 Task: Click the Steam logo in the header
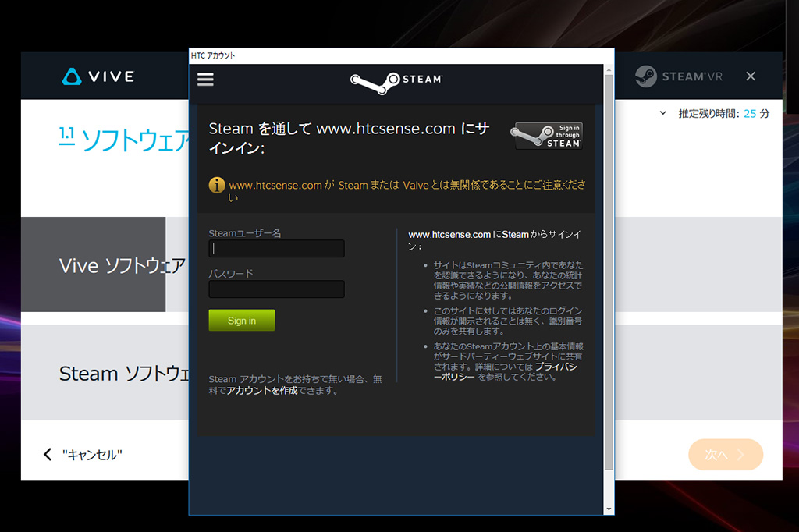point(396,83)
